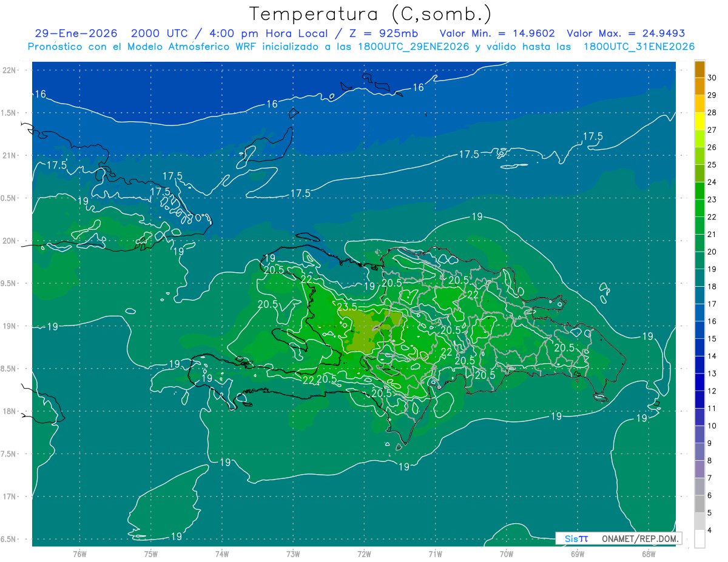
Task: Click the "18N" latitude axis label
Action: pos(9,411)
